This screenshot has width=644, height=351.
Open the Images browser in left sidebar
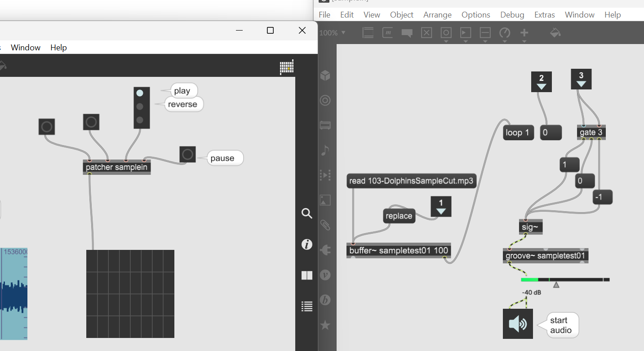[x=325, y=200]
